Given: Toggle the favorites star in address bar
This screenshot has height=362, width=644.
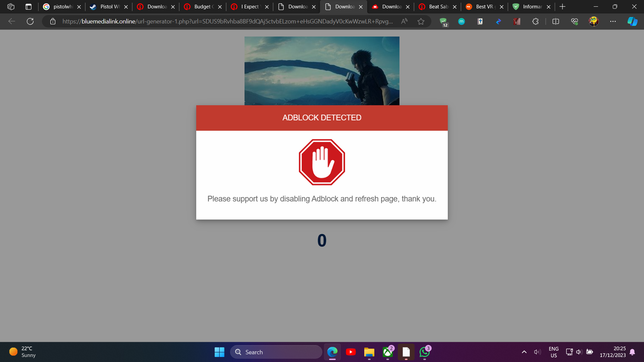Looking at the screenshot, I should click(421, 21).
